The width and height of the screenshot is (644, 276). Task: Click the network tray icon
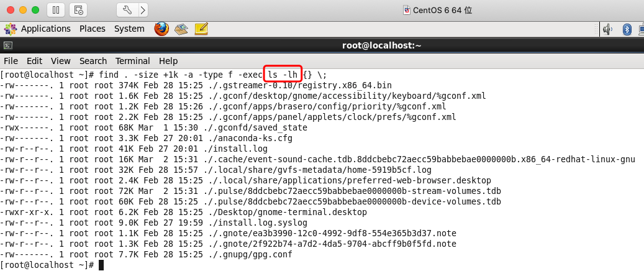coord(641,29)
